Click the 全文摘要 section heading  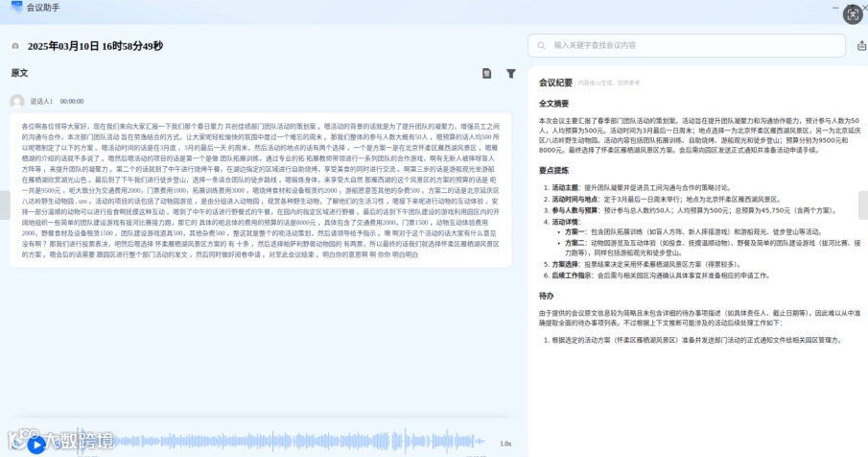coord(553,104)
